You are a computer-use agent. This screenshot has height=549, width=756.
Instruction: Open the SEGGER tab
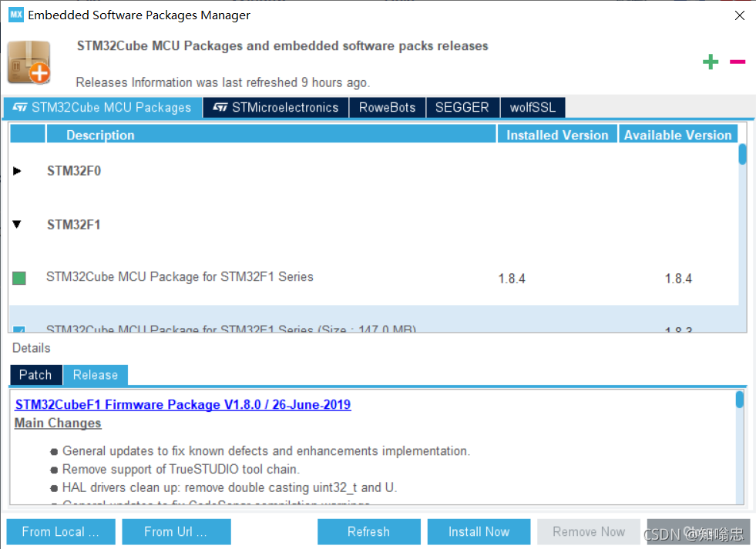(x=462, y=107)
